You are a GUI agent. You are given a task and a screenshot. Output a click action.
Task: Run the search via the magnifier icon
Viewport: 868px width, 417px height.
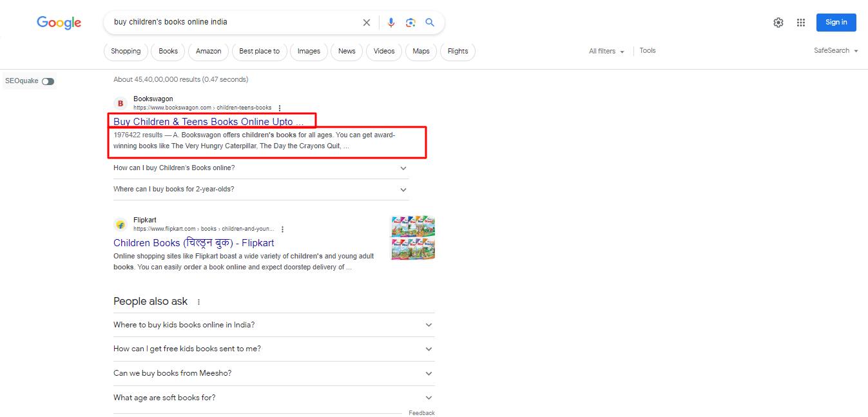coord(430,22)
